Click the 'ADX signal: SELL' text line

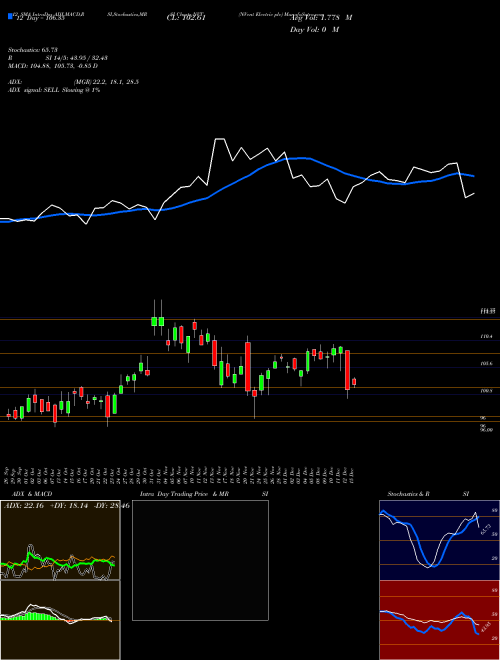(x=54, y=90)
